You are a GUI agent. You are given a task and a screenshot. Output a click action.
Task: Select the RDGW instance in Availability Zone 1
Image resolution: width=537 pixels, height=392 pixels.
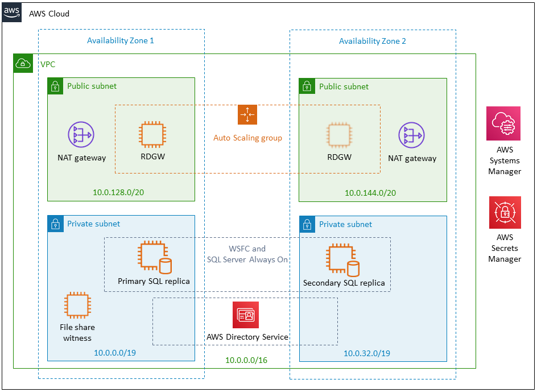point(152,135)
